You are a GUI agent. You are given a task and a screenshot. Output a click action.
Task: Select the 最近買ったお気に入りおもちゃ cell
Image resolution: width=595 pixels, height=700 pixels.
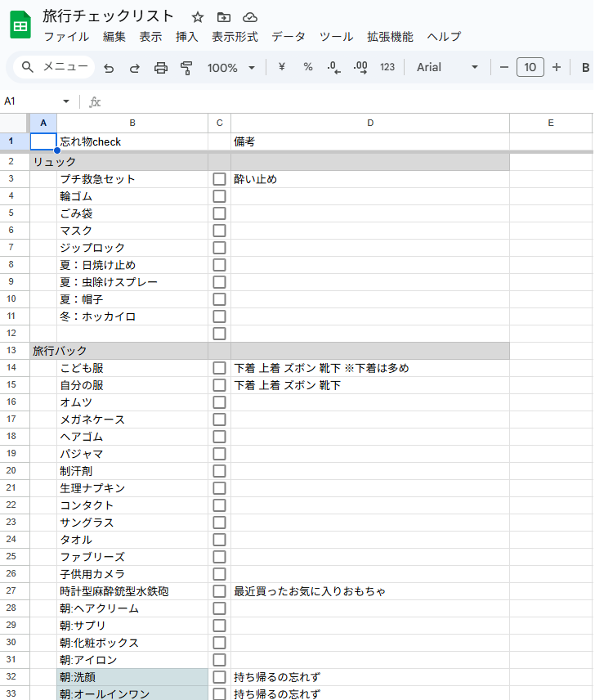[x=370, y=591]
